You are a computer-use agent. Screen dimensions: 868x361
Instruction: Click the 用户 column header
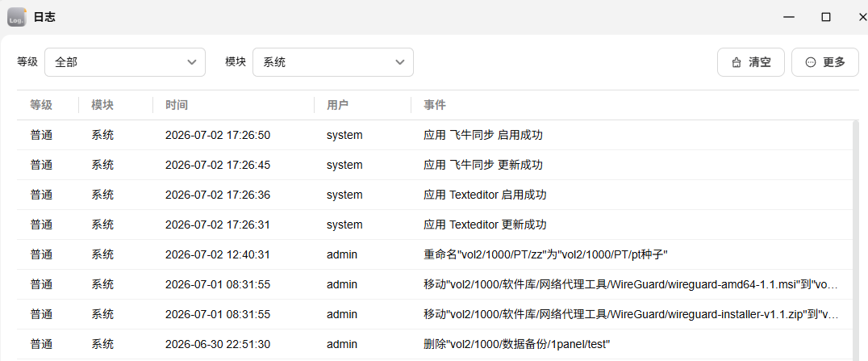point(338,105)
